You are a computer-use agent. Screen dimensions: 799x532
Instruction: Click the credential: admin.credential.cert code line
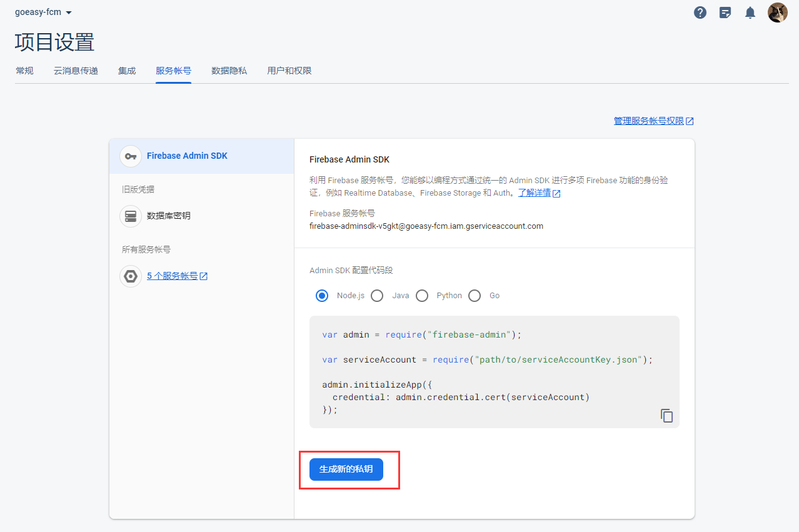(461, 397)
